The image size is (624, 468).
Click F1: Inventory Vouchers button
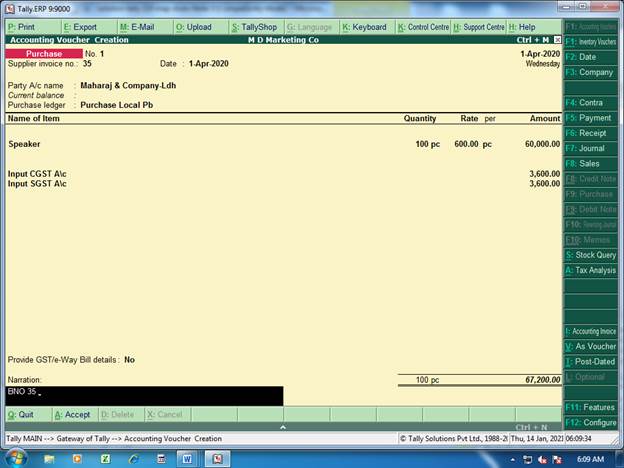[591, 42]
